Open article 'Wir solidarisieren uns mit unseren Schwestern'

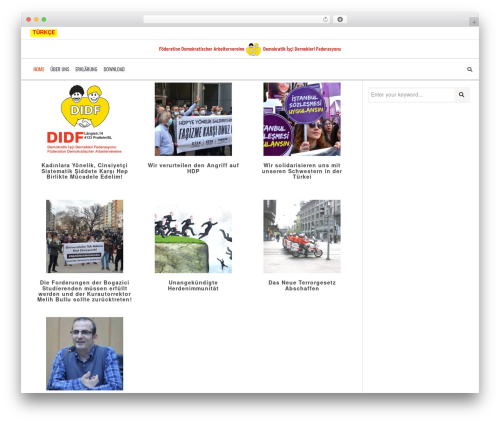(302, 171)
